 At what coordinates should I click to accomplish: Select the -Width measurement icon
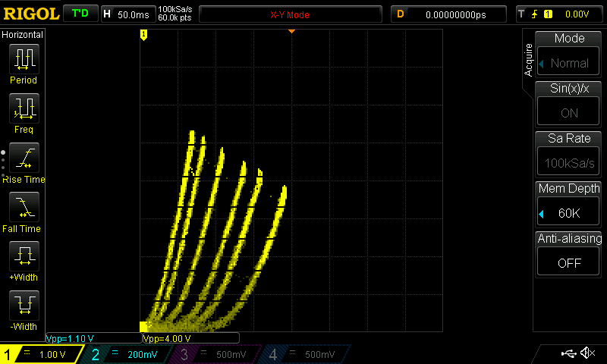tap(24, 305)
